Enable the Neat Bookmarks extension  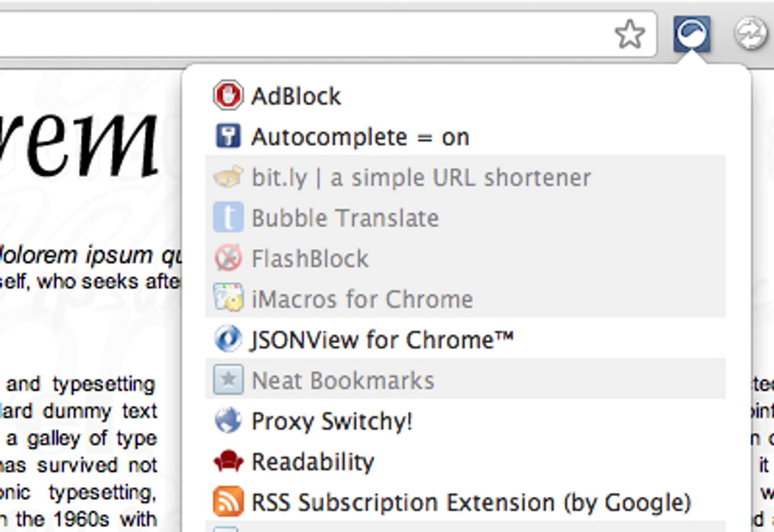(x=343, y=380)
